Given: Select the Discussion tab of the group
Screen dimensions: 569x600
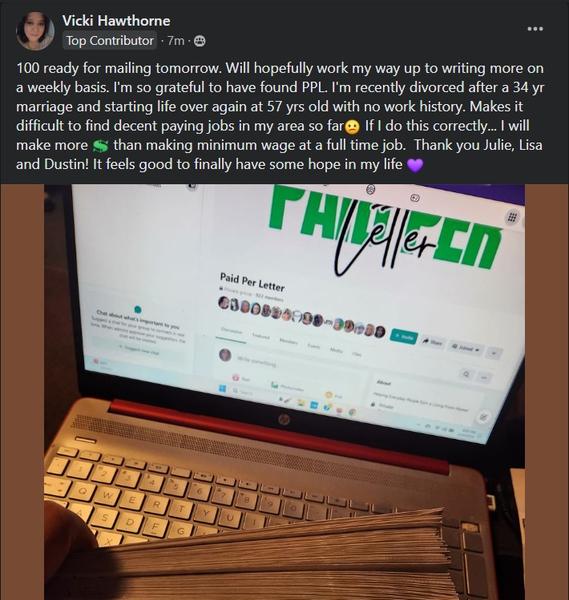Looking at the screenshot, I should coord(231,332).
